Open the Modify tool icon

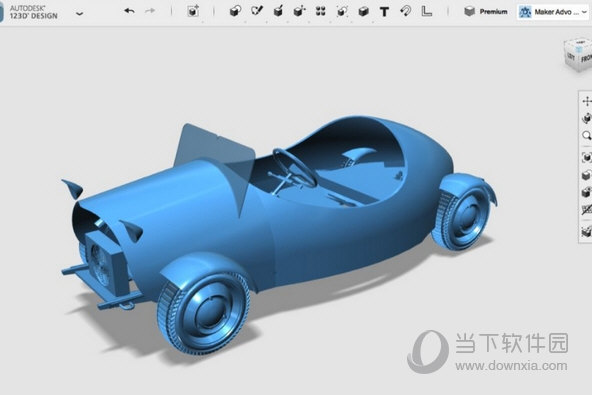point(299,11)
